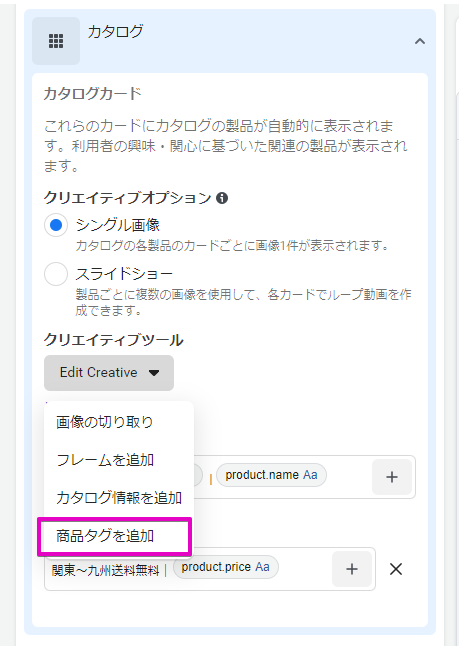Open the クリエイティブオプション info tooltip icon
Image resolution: width=459 pixels, height=646 pixels.
point(222,198)
